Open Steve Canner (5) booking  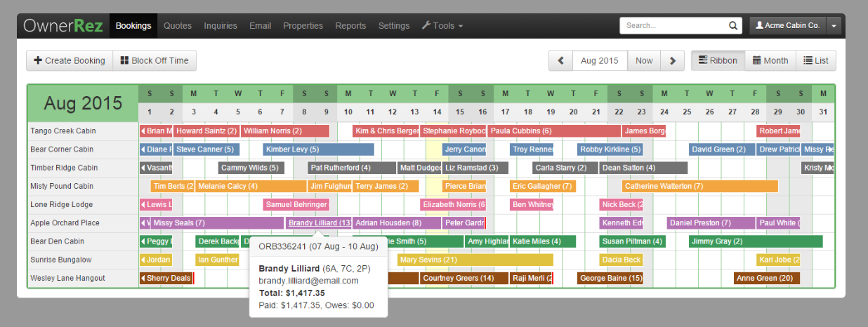click(206, 149)
